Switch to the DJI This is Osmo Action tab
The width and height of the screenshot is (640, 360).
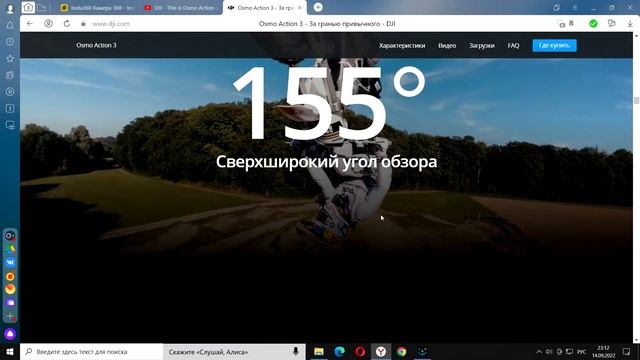coord(180,8)
